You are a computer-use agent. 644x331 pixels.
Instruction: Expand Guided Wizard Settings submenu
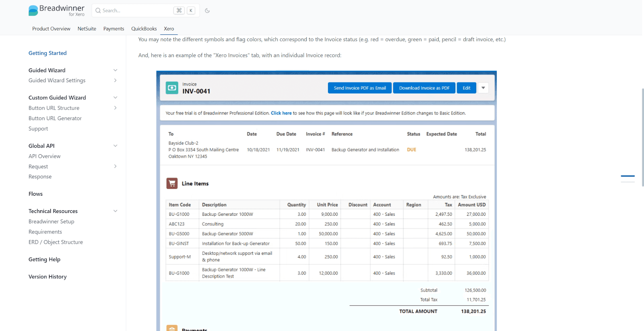click(115, 81)
